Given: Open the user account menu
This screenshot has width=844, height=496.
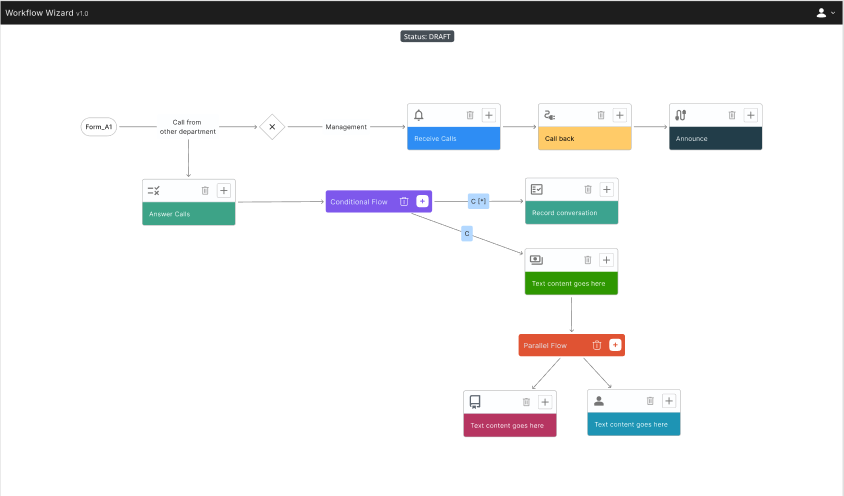Looking at the screenshot, I should point(825,12).
